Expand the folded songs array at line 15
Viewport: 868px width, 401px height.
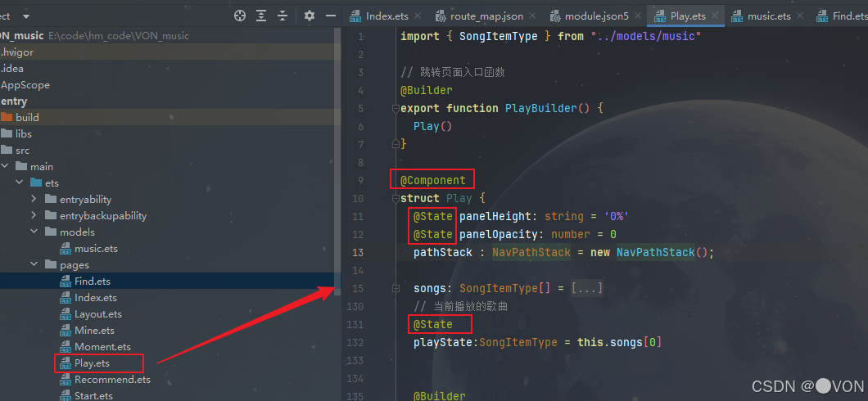396,289
